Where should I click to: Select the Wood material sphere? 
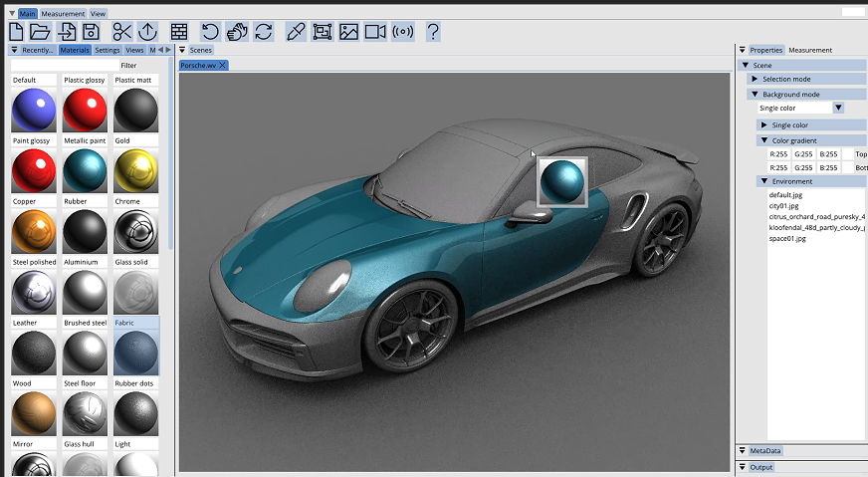[34, 413]
